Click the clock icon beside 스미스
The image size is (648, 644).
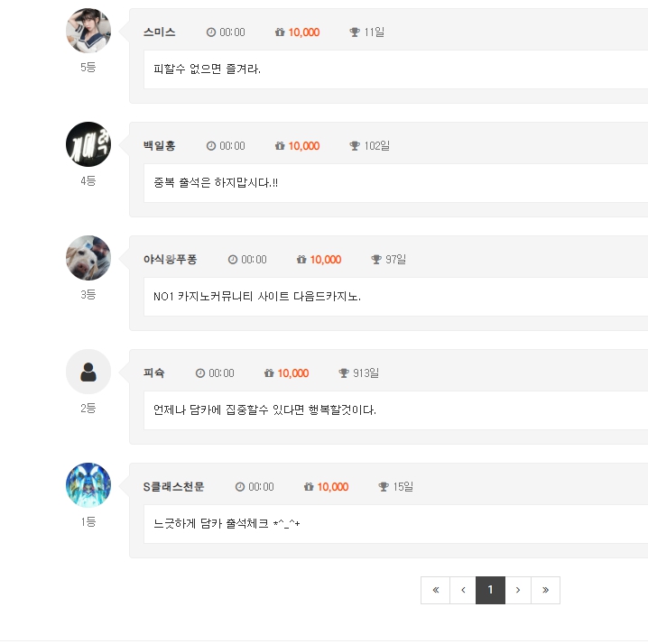(x=211, y=32)
